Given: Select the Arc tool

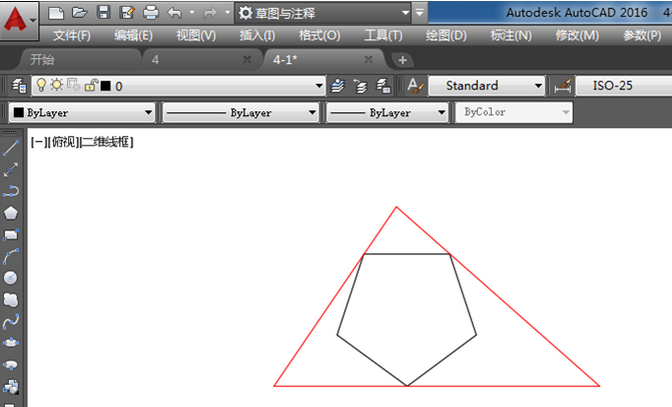Looking at the screenshot, I should tap(11, 256).
